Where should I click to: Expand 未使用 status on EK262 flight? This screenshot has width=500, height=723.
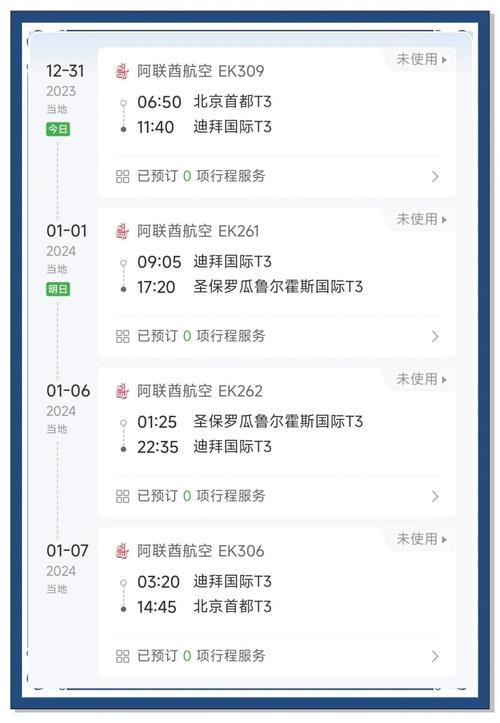[422, 379]
